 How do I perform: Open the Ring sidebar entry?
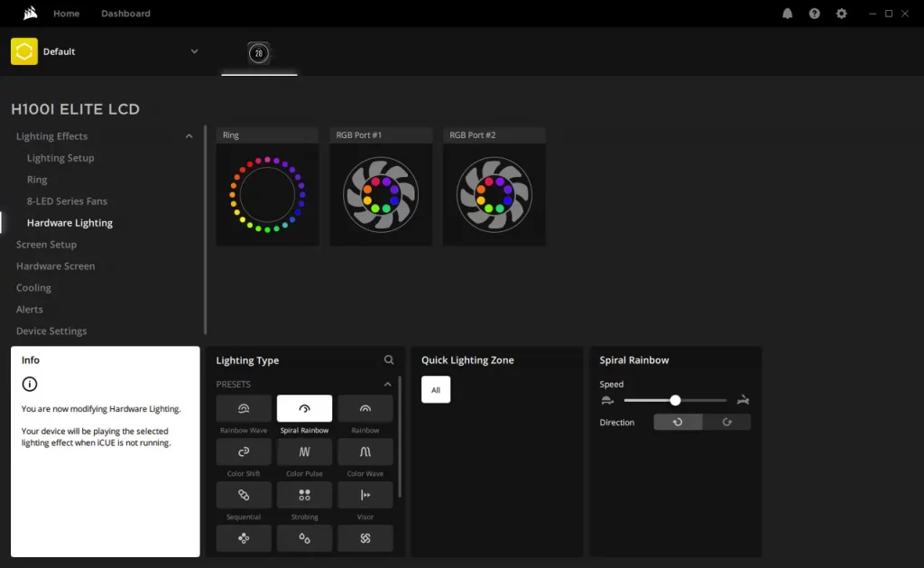pos(36,180)
